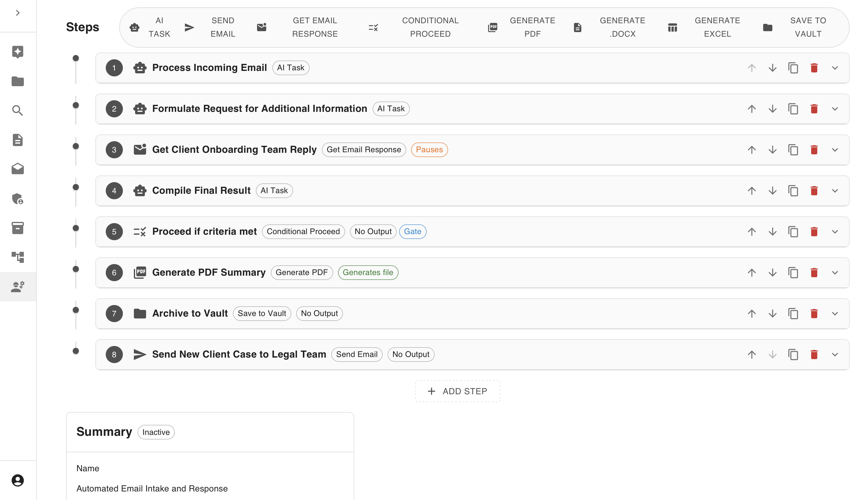
Task: Expand the collapsed left sidebar
Action: coord(17,13)
